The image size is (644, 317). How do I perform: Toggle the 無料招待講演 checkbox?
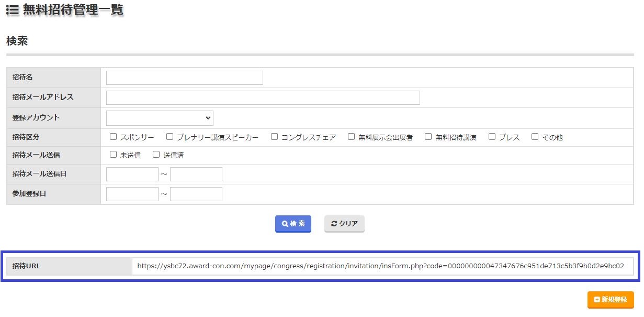[x=428, y=137]
